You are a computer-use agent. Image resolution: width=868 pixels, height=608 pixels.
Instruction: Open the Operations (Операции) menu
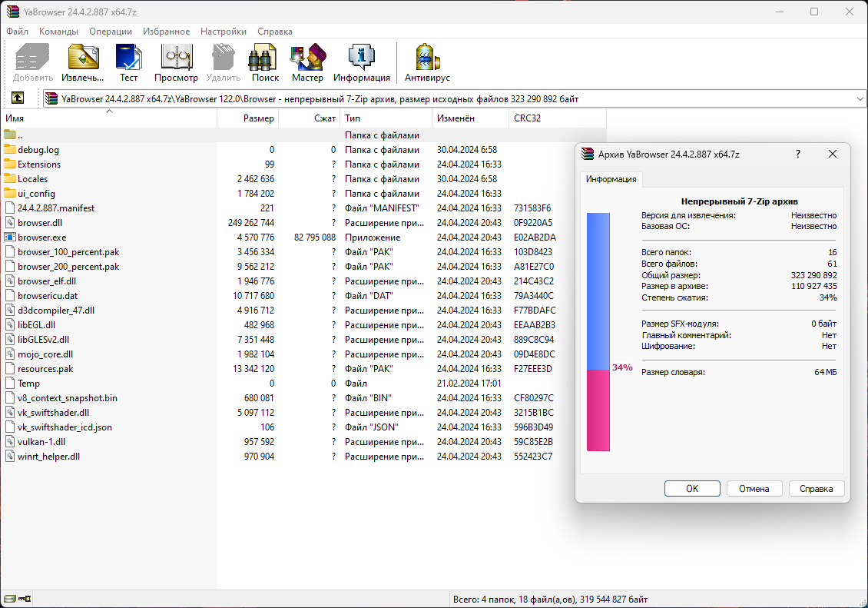click(111, 32)
